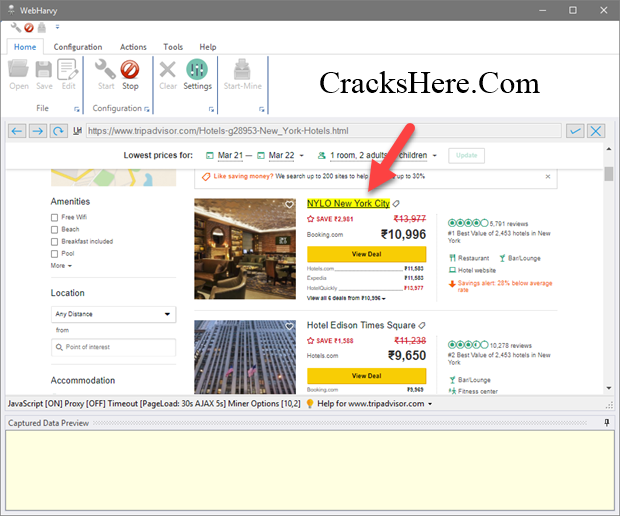The height and width of the screenshot is (516, 620).
Task: Check the Beach amenity
Action: point(55,230)
